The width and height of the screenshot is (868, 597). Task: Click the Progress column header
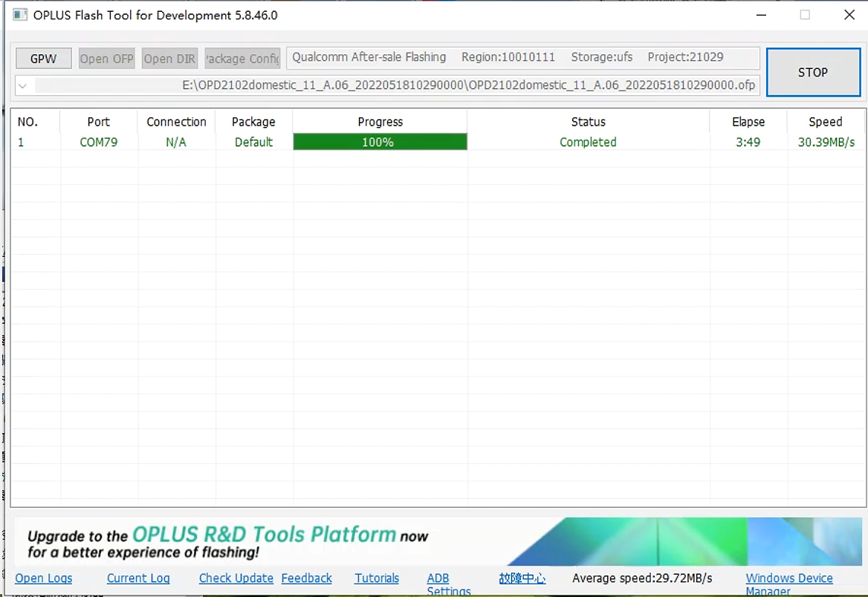point(380,122)
